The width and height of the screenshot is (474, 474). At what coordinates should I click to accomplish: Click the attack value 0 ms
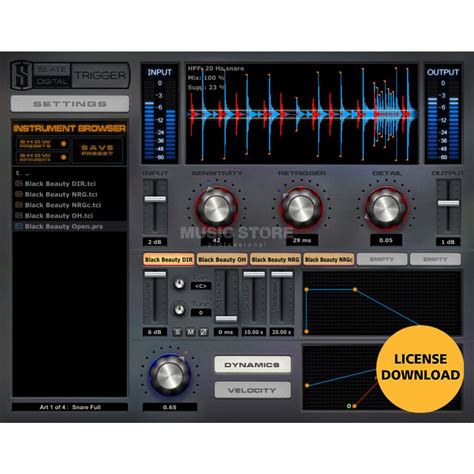[226, 332]
